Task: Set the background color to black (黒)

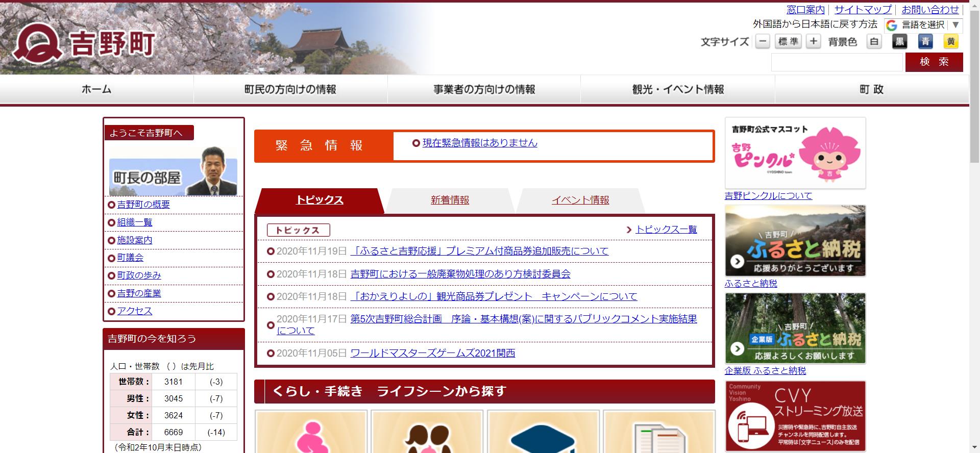Action: tap(899, 41)
